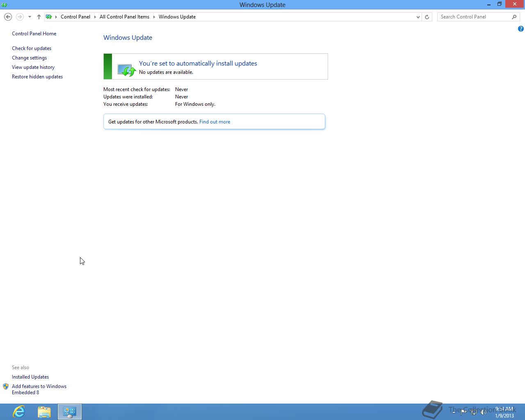Open Control Panel Home
The height and width of the screenshot is (420, 525).
pyautogui.click(x=34, y=34)
